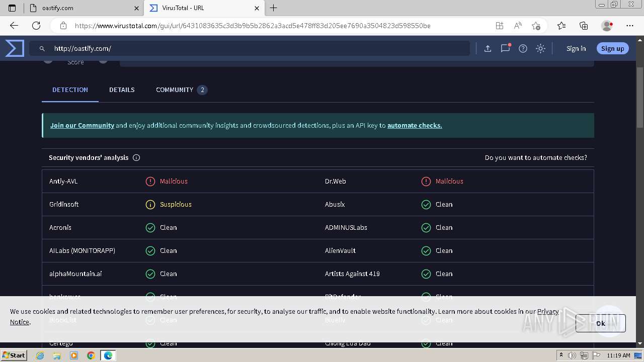
Task: Click the Suspicious warning icon for Gridinsoft
Action: (150, 205)
